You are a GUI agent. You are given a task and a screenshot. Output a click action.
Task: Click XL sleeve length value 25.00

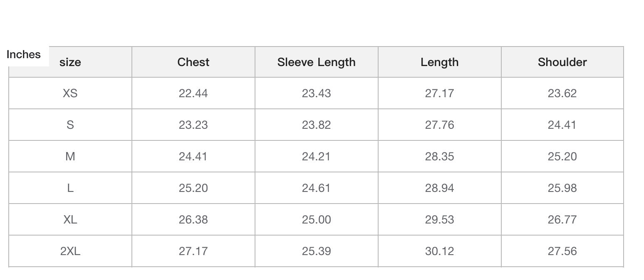pyautogui.click(x=316, y=219)
